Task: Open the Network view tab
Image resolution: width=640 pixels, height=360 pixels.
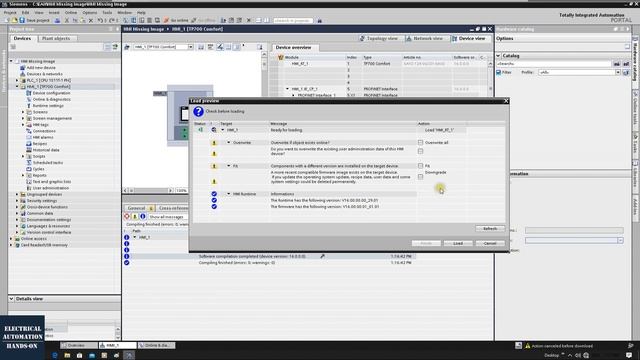Action: coord(424,38)
